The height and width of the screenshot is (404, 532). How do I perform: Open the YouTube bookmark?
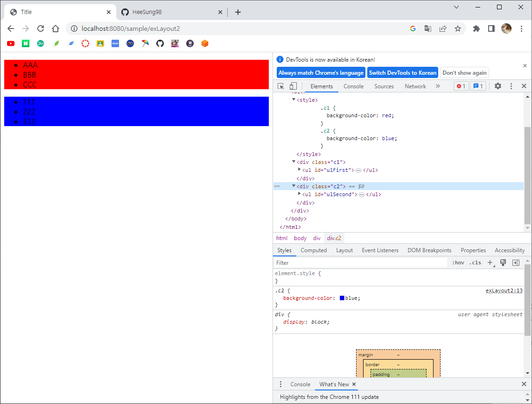pos(11,43)
